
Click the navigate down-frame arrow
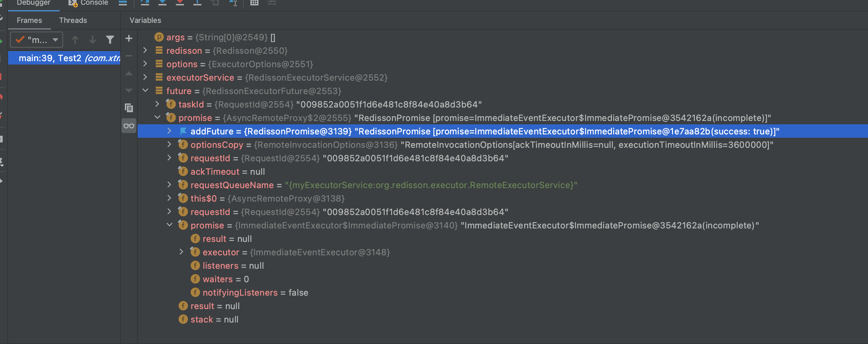pyautogui.click(x=92, y=39)
